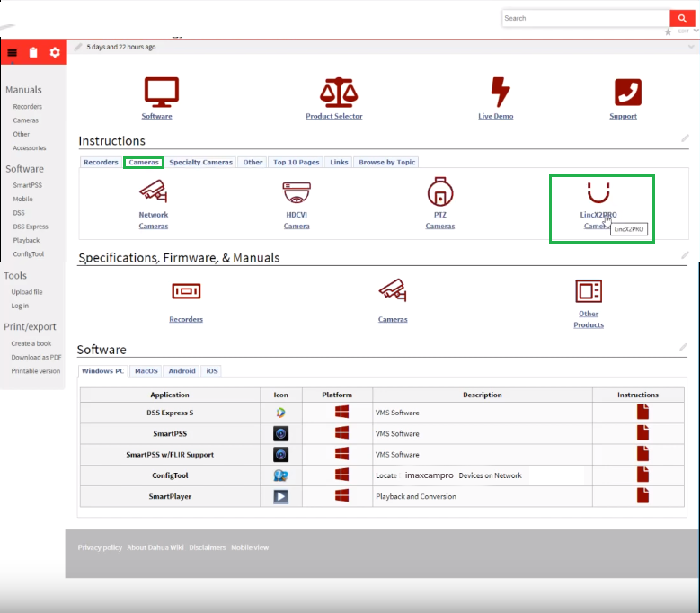Click the Search input field
This screenshot has height=613, width=700.
(x=586, y=18)
